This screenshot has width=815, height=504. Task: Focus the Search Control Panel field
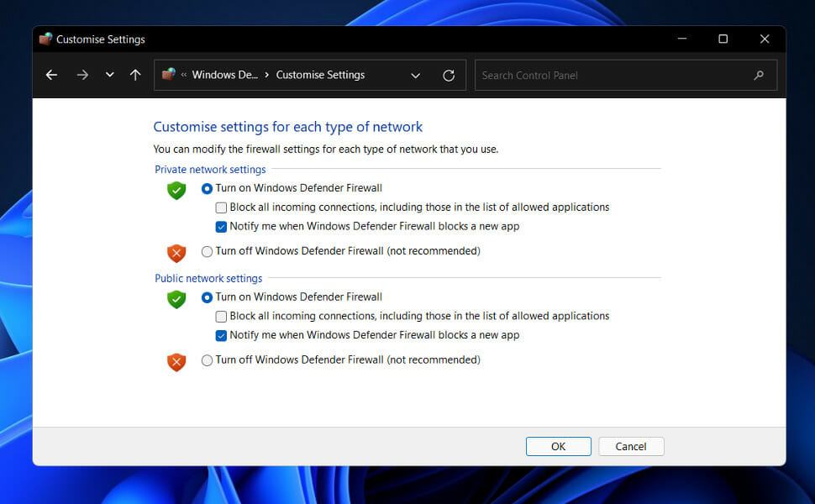(626, 76)
